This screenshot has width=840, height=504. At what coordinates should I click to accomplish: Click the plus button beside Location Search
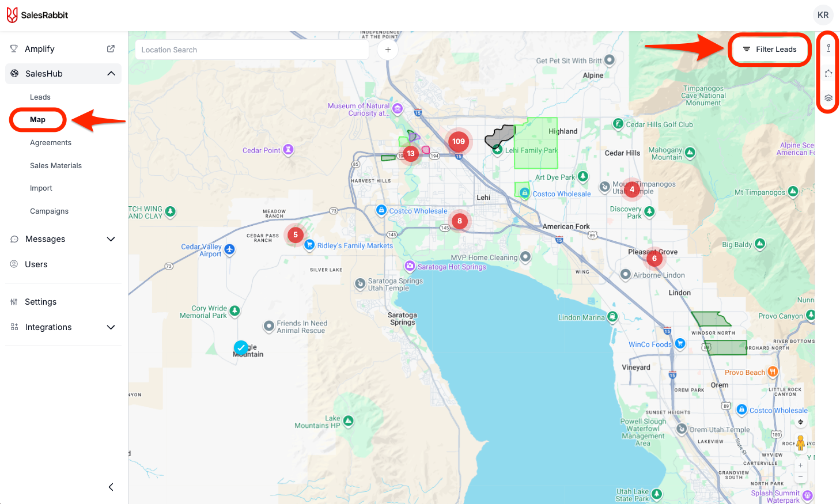[x=388, y=50]
